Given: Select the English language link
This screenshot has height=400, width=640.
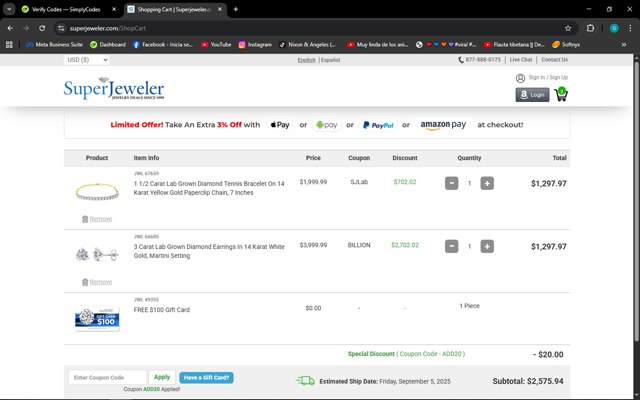Looking at the screenshot, I should click(x=306, y=60).
